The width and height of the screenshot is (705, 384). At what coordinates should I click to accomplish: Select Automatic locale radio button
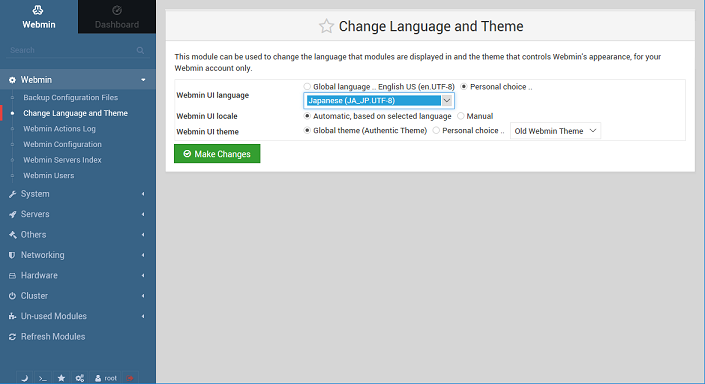[x=307, y=116]
